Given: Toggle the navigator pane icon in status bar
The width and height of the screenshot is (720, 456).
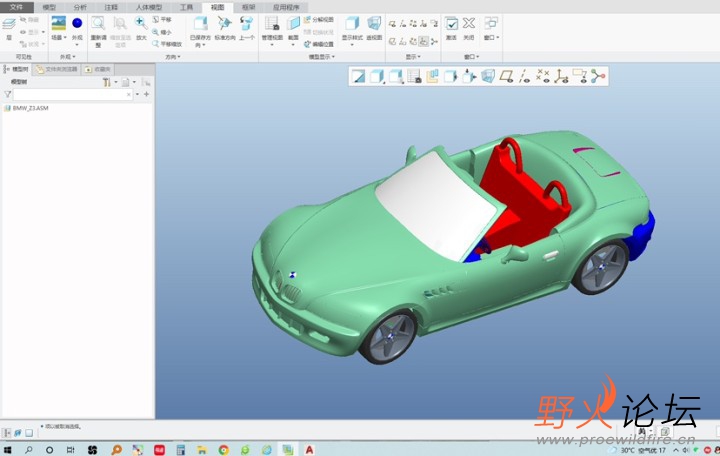Looking at the screenshot, I should point(7,433).
